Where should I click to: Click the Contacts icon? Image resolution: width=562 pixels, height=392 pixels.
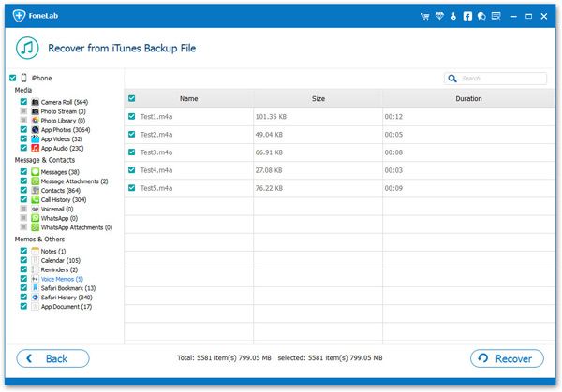click(x=36, y=191)
